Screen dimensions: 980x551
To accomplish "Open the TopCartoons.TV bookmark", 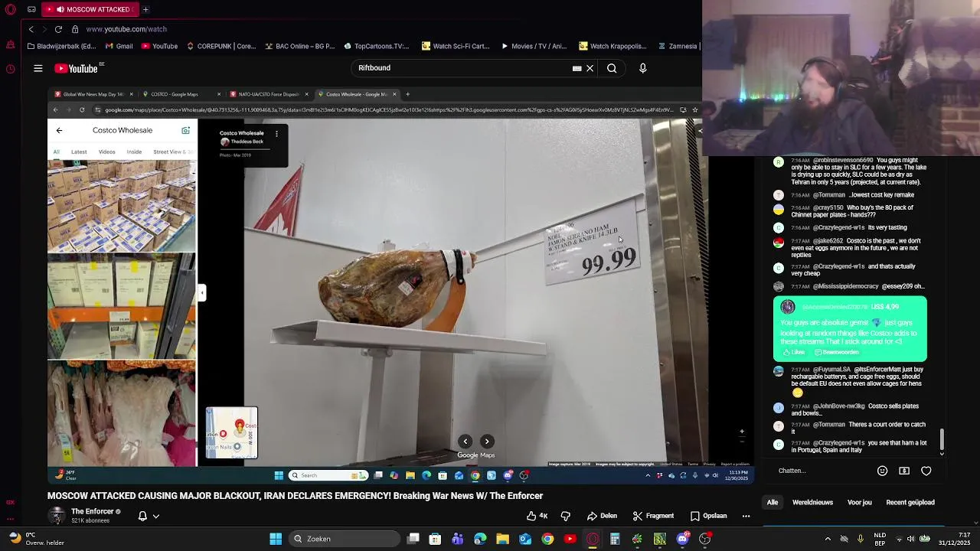I will point(376,46).
